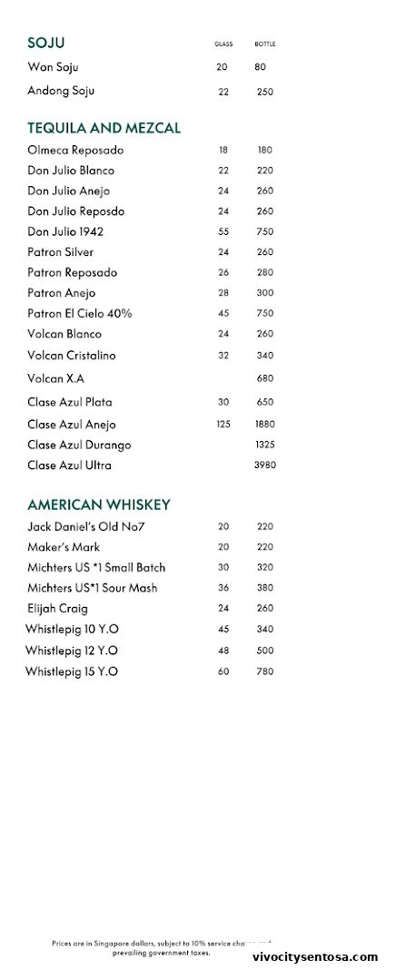
Task: Click Don Julio 1942 entry
Action: pyautogui.click(x=65, y=232)
